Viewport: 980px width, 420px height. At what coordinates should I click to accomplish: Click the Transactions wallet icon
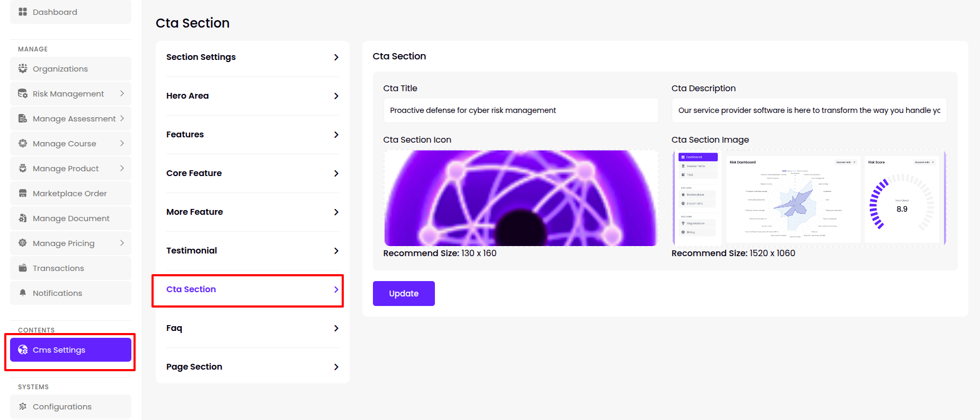pos(23,268)
